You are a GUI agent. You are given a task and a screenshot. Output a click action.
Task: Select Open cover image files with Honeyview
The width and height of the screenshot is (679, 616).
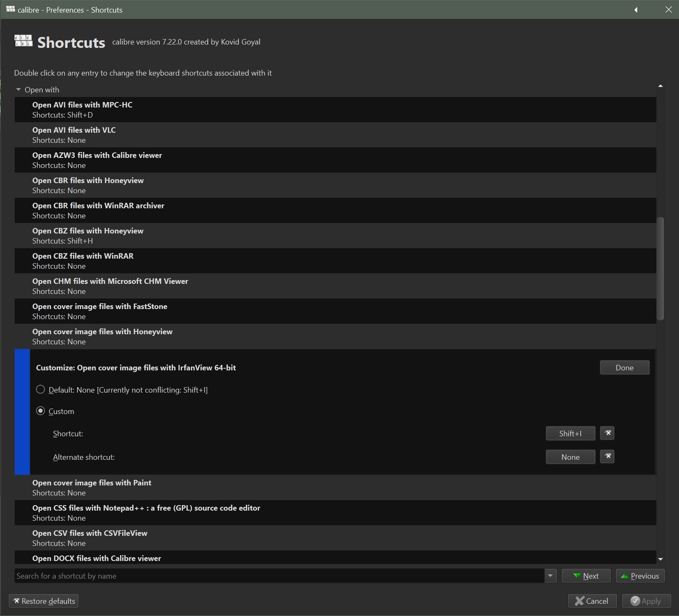click(335, 336)
